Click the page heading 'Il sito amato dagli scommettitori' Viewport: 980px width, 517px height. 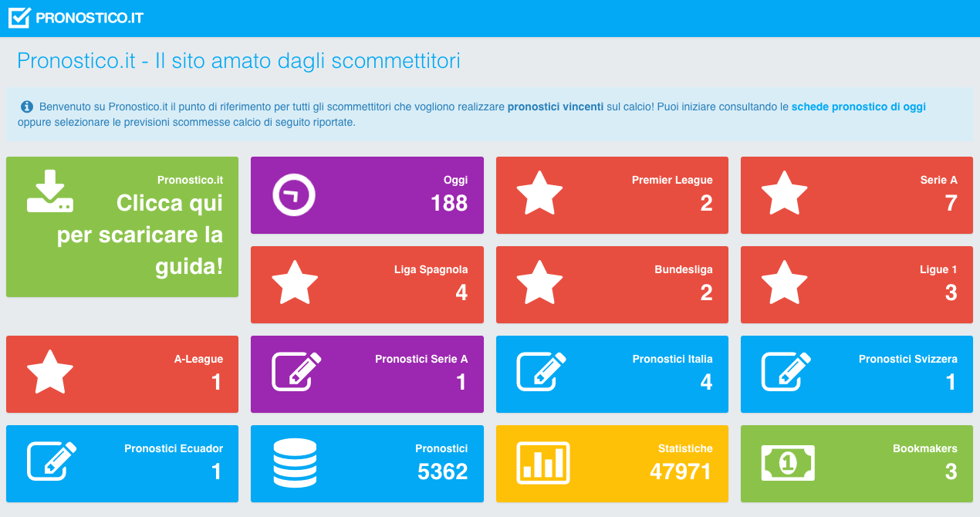coord(308,61)
